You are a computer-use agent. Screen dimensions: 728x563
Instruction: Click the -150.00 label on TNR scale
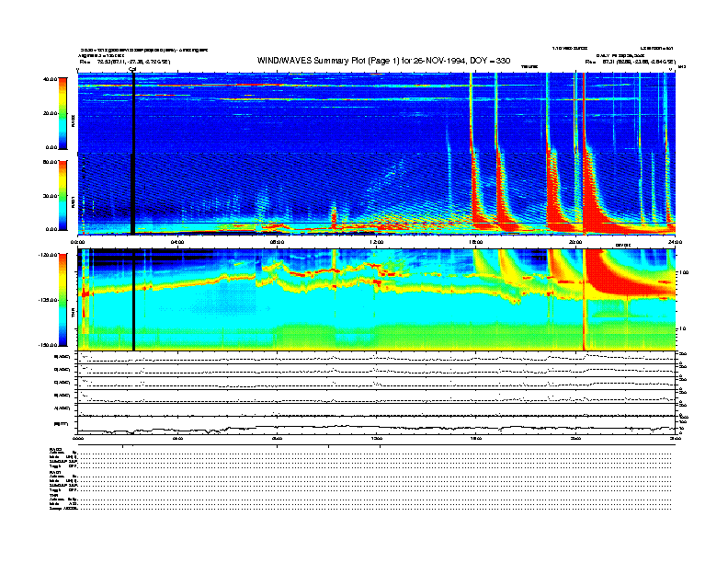click(x=48, y=345)
